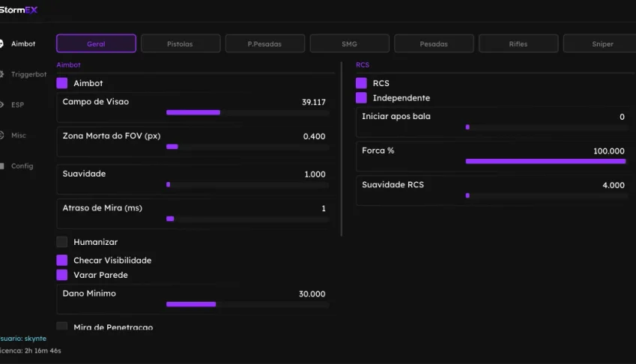Click the Dano Minimo slider
The width and height of the screenshot is (636, 364).
(247, 304)
